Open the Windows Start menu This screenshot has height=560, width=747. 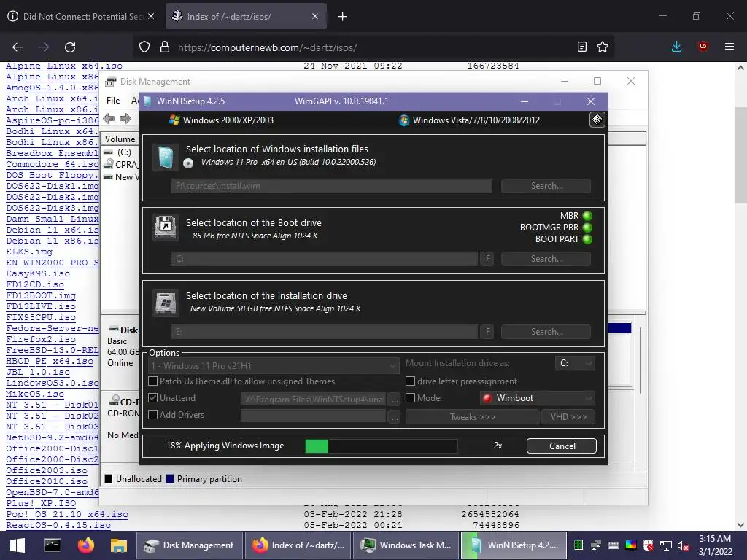(18, 545)
